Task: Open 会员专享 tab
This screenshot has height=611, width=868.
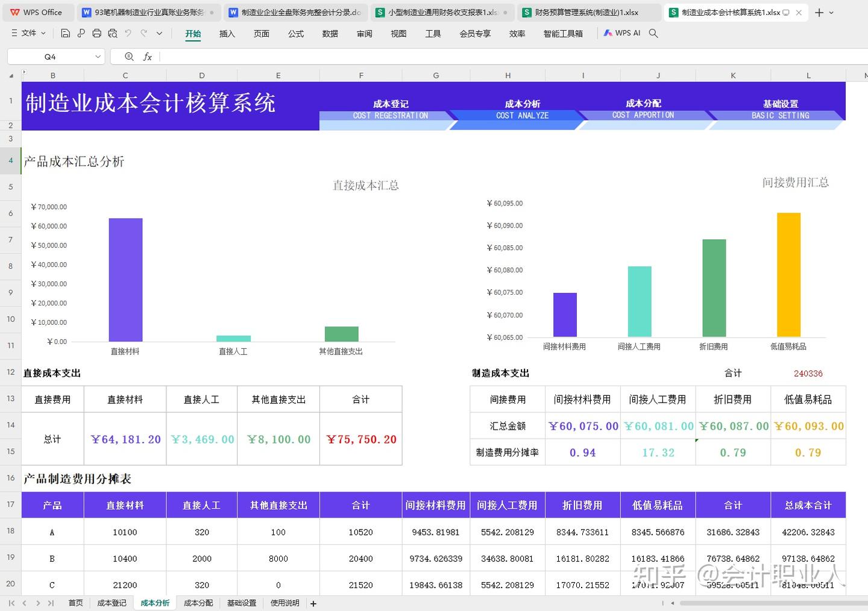Action: coord(475,34)
